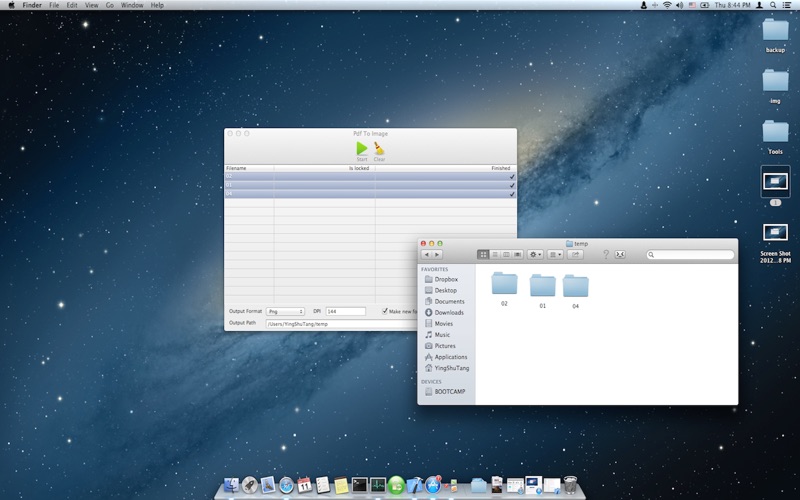The image size is (800, 500).
Task: Toggle the Make new folder checkbox
Action: pos(385,311)
